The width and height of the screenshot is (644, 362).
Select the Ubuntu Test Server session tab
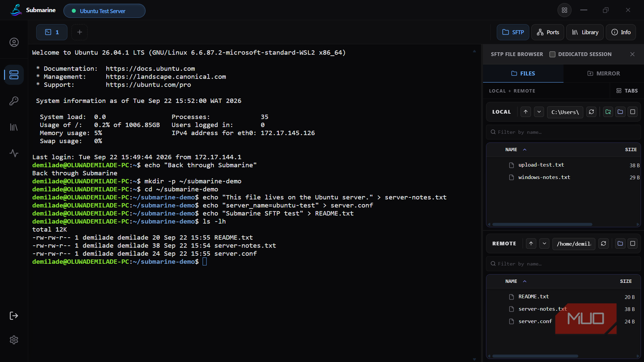coord(104,11)
